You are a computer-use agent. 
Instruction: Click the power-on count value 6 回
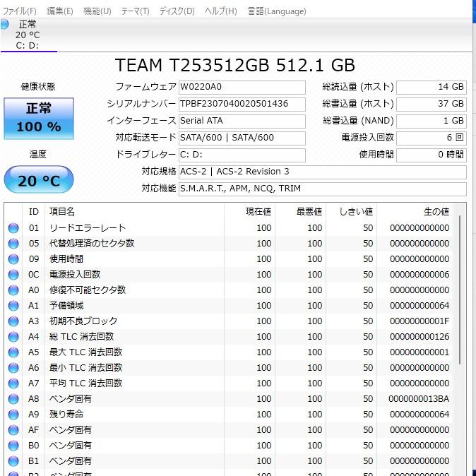tap(431, 138)
